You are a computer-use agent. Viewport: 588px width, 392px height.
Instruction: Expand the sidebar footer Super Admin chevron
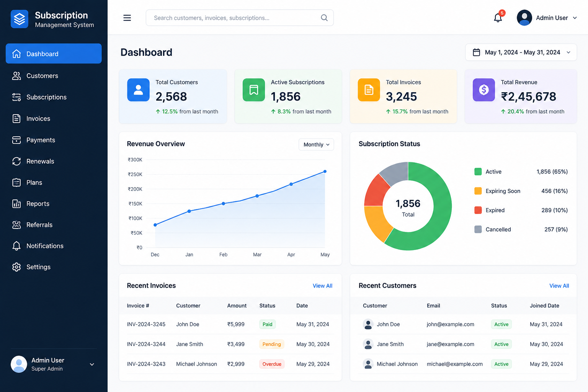point(92,364)
